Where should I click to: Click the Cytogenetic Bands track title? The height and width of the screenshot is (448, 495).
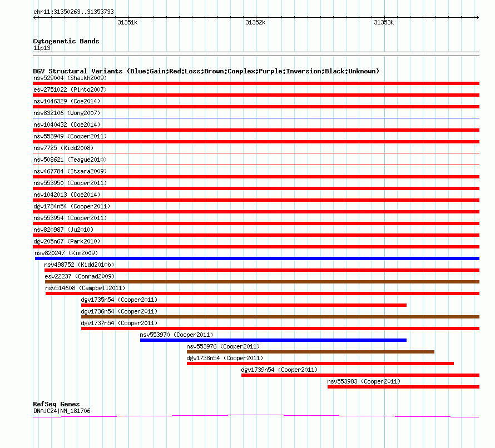[x=66, y=41]
